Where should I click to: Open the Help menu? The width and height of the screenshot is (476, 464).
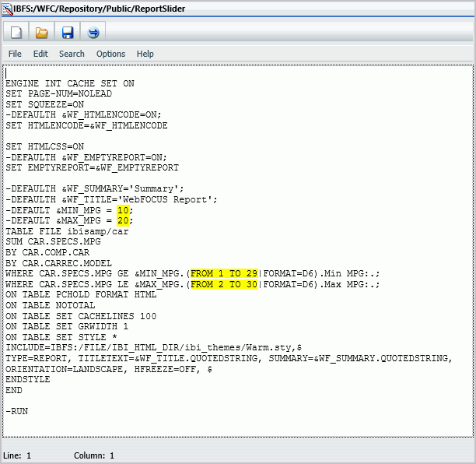click(x=145, y=54)
